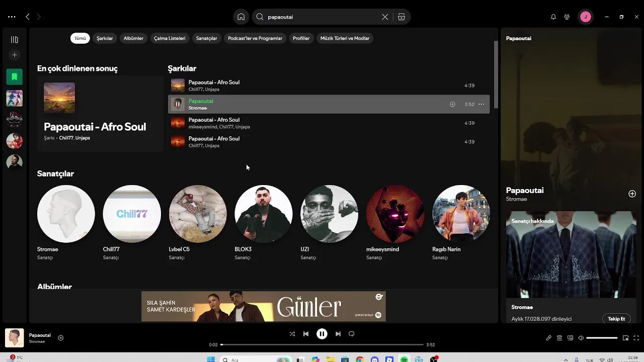Open UZI artist card
644x362 pixels.
click(x=330, y=223)
